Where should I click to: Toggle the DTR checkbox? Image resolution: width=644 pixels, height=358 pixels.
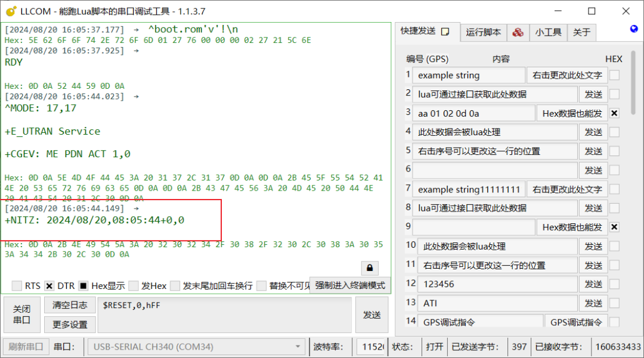pos(49,285)
